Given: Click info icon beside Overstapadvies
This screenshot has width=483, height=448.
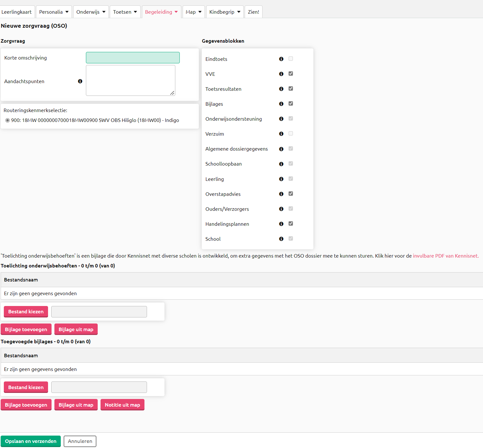Looking at the screenshot, I should (281, 194).
